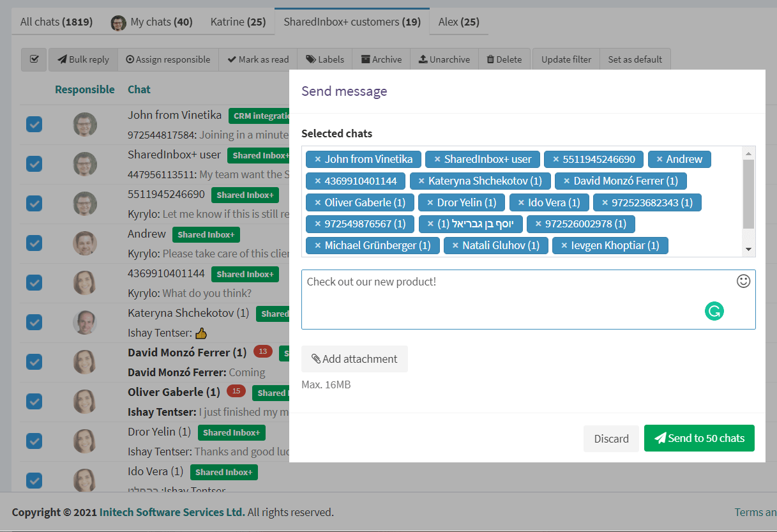
Task: Attach a file with the paperclip icon
Action: 317,358
